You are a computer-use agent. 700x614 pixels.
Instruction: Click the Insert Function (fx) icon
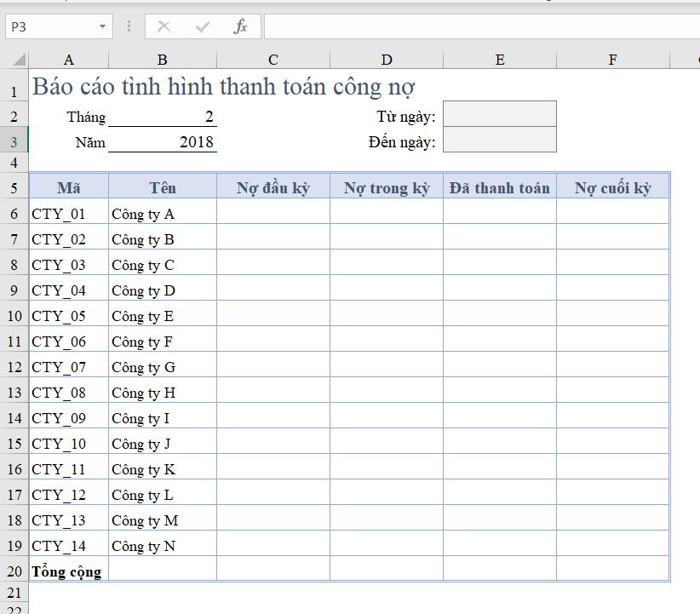241,26
